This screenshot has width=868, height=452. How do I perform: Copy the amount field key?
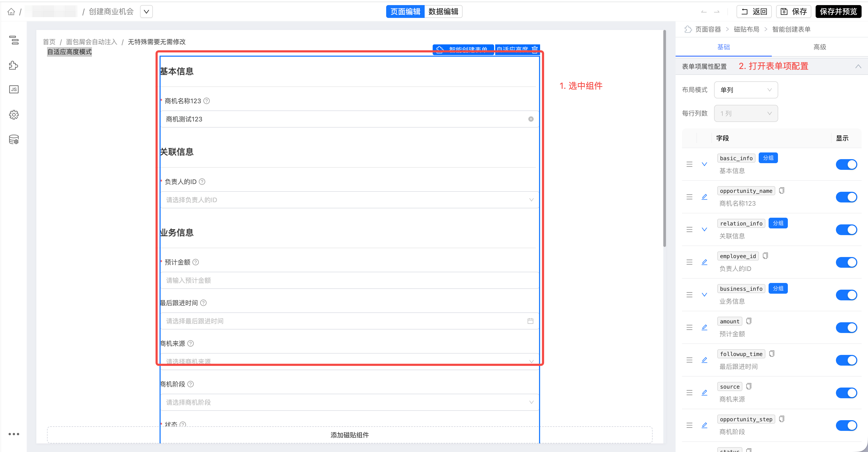click(749, 321)
